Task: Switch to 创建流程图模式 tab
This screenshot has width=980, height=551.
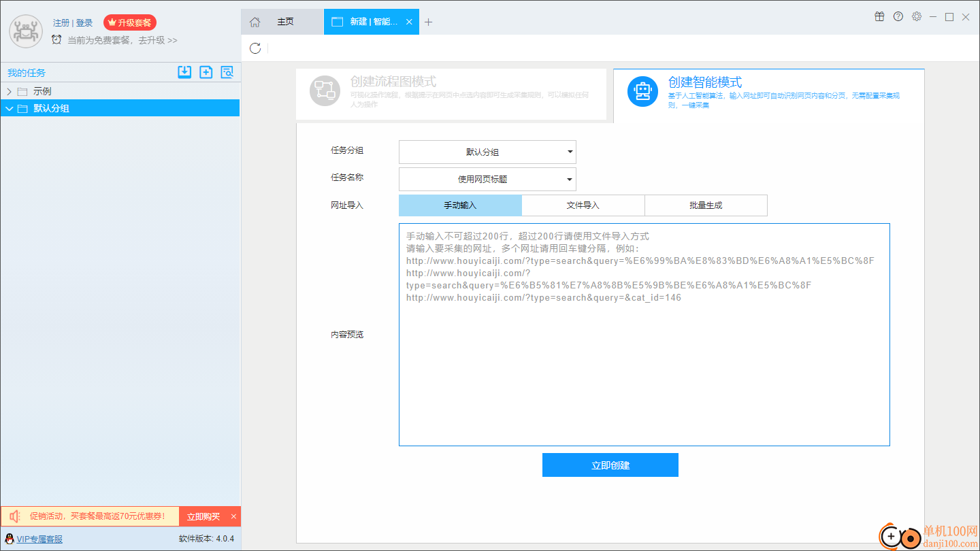Action: [451, 95]
